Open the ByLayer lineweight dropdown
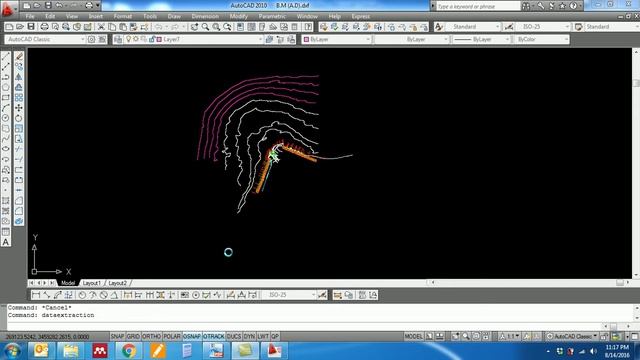This screenshot has width=640, height=360. 482,39
